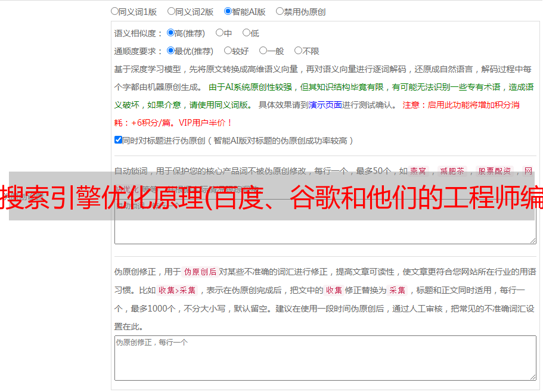The width and height of the screenshot is (543, 392).
Task: Click the 减肥茶 example keyword tag
Action: (452, 171)
